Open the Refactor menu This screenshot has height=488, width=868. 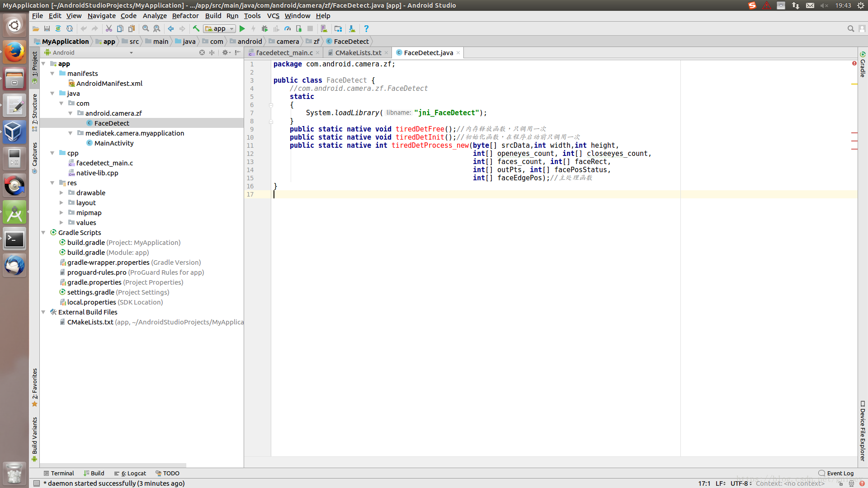click(185, 16)
